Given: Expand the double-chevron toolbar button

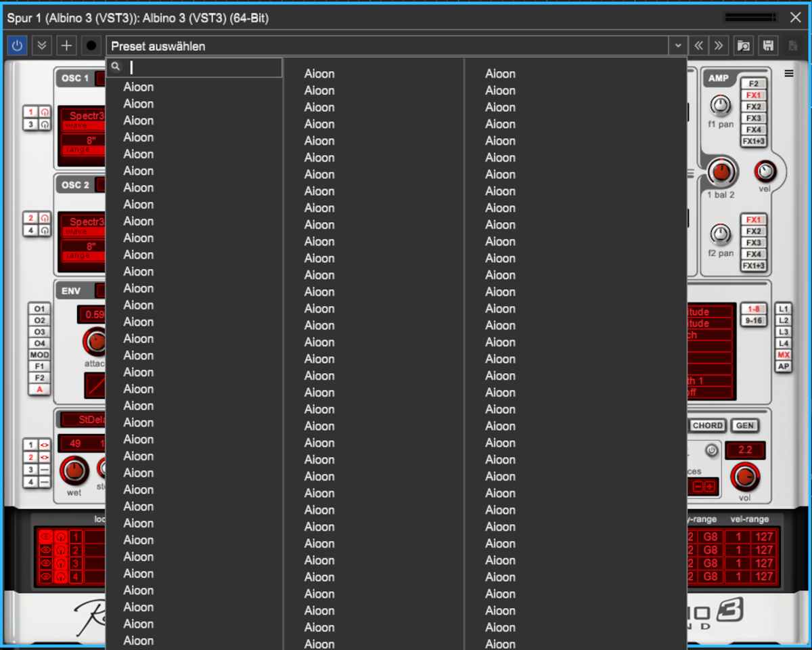Looking at the screenshot, I should pyautogui.click(x=42, y=46).
